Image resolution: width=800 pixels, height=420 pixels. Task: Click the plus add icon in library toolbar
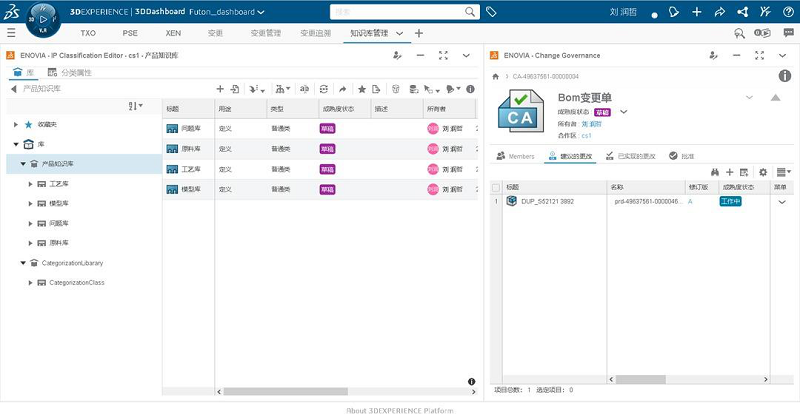pos(220,89)
